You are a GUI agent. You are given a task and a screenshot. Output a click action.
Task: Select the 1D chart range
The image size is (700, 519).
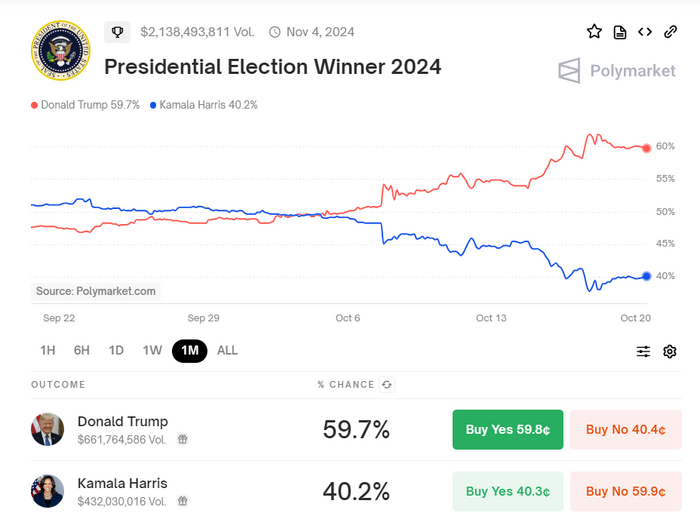tap(116, 350)
